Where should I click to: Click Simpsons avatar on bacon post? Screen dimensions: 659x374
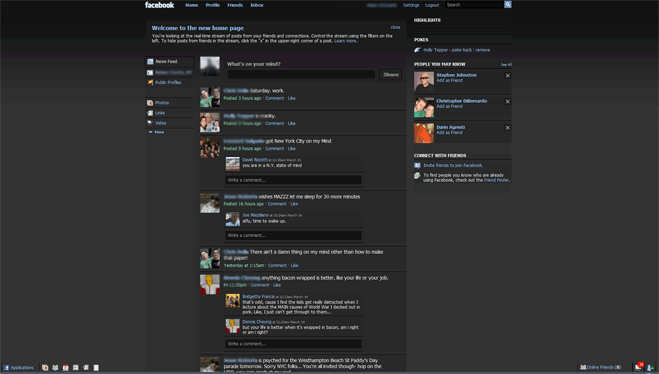coord(210,284)
